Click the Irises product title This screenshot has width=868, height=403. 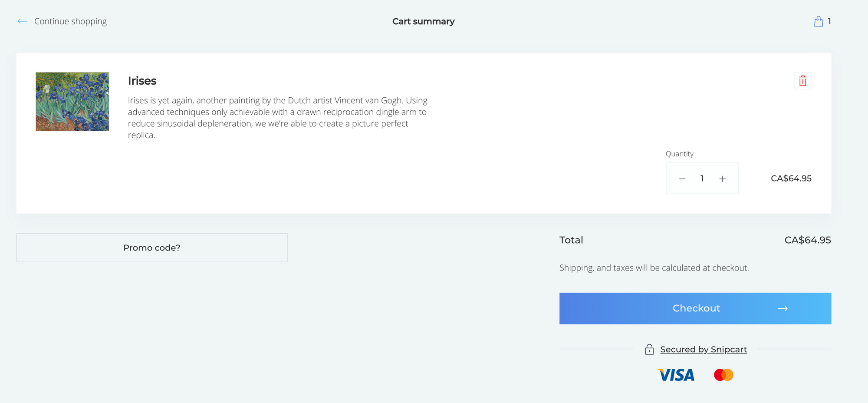142,81
